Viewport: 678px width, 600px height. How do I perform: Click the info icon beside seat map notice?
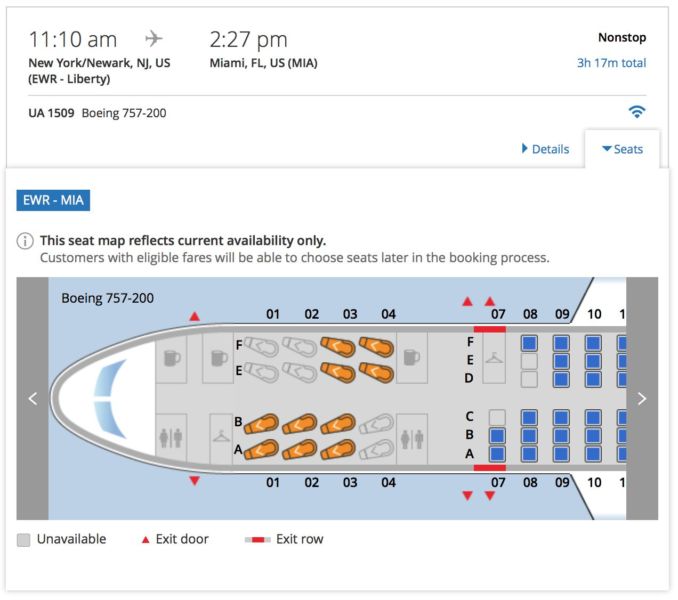[26, 241]
